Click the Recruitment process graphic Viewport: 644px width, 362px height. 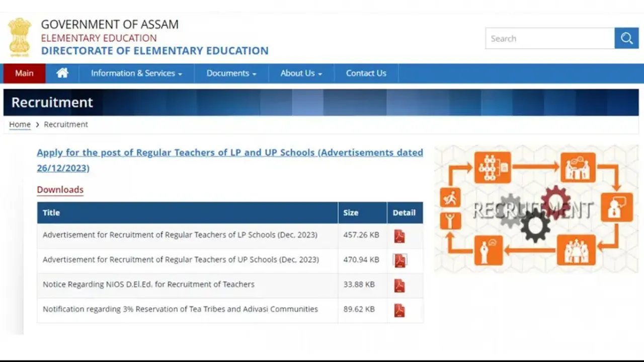point(536,209)
